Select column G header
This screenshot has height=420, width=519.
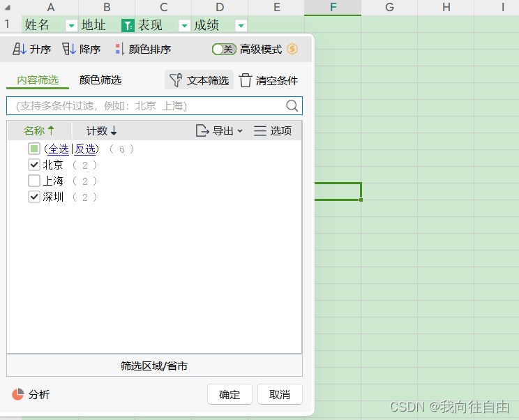389,7
